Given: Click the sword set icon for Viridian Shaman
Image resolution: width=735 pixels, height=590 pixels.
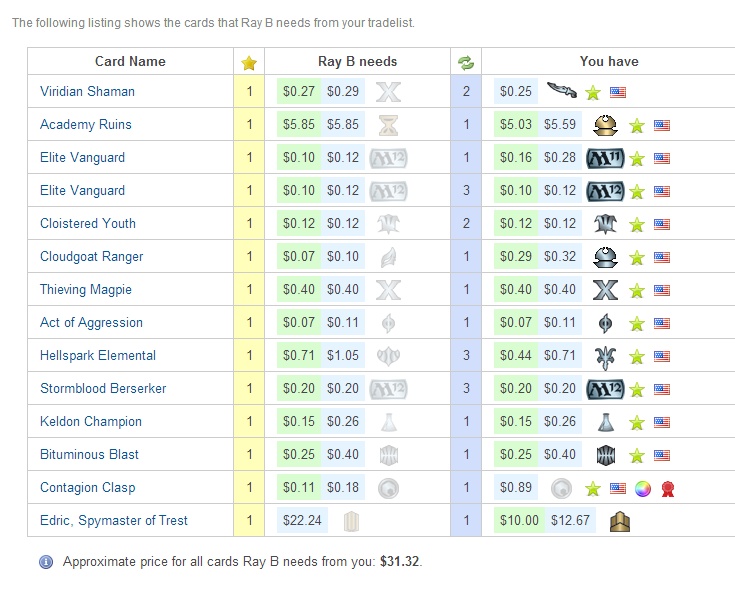Looking at the screenshot, I should point(562,89).
